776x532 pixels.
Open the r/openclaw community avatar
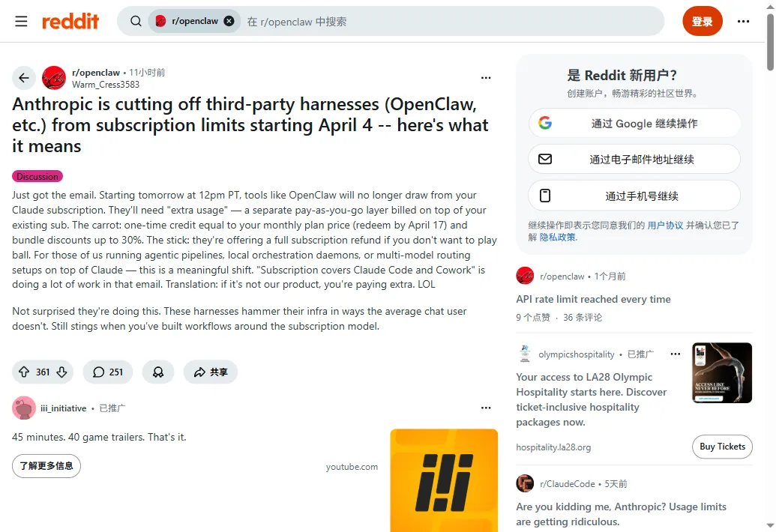[x=54, y=78]
